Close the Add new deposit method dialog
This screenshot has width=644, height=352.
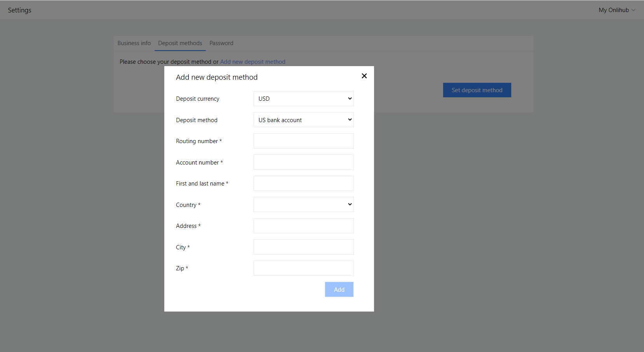[x=364, y=76]
